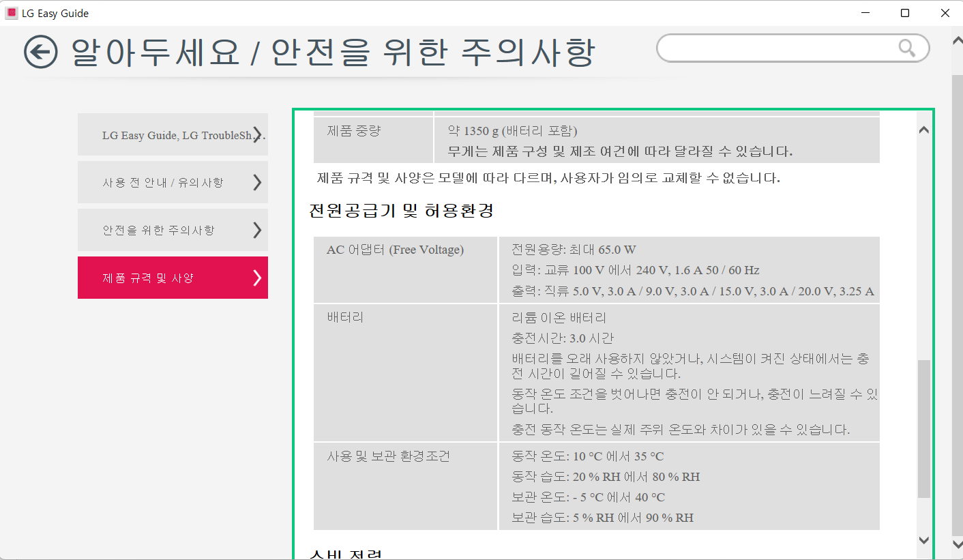Viewport: 963px width, 560px height.
Task: Click cell 사용 및 보관 환경조건
Action: tap(406, 486)
